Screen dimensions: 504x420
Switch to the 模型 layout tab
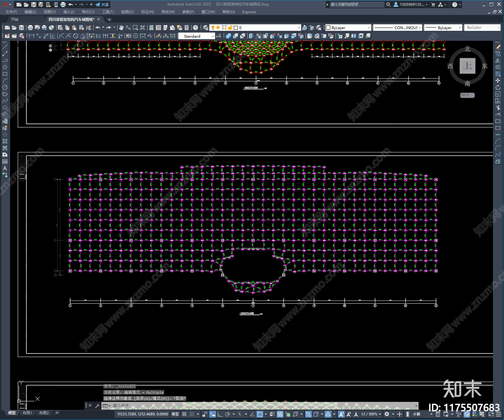pos(12,413)
